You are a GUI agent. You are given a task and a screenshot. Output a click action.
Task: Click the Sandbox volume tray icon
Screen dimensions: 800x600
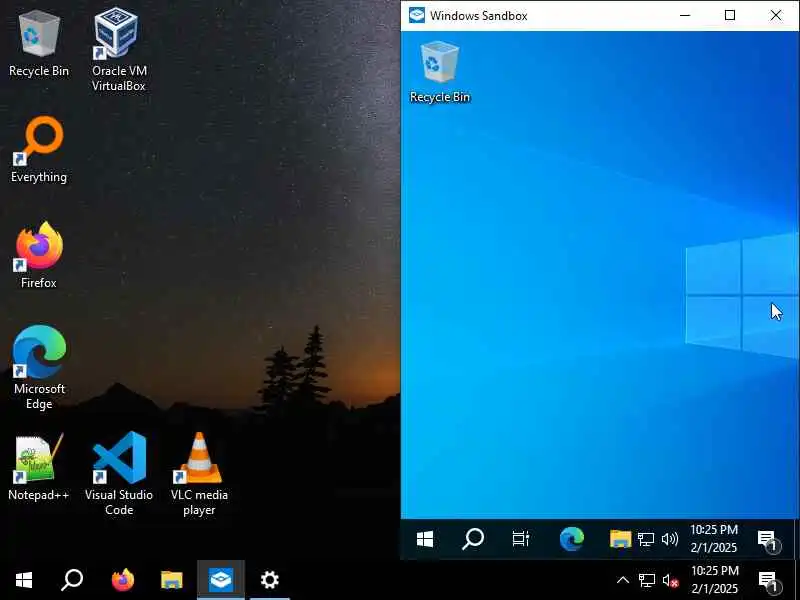669,539
